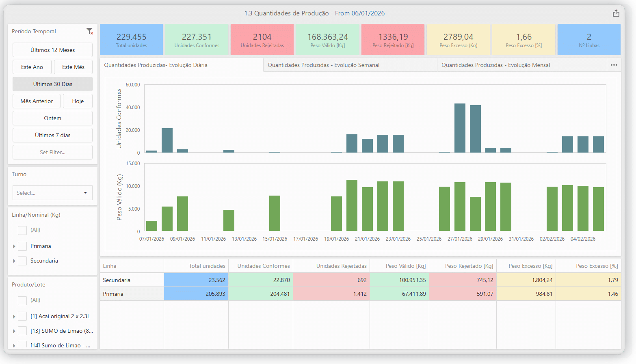Select the Últimos 12 Meses period button
Image resolution: width=636 pixels, height=364 pixels.
pos(52,50)
